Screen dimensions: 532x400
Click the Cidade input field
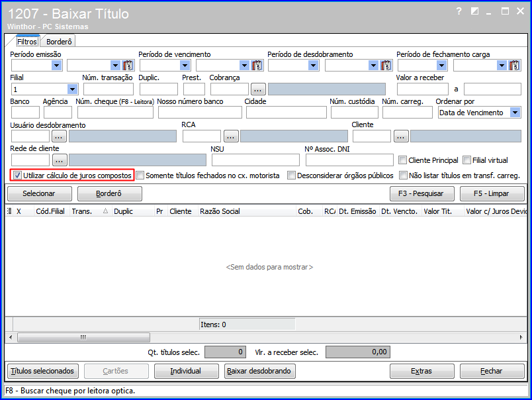[x=287, y=113]
